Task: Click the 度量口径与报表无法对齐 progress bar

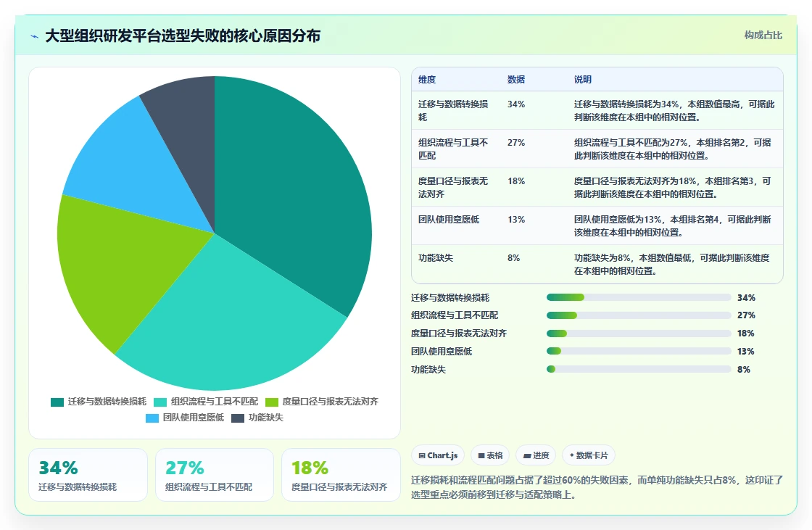Action: pos(639,333)
